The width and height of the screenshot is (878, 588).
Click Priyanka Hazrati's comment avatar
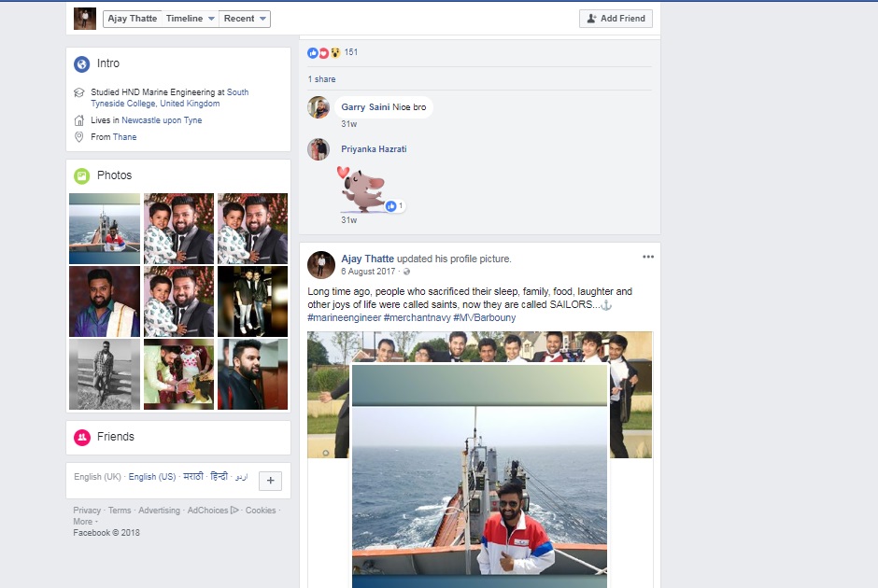(319, 149)
